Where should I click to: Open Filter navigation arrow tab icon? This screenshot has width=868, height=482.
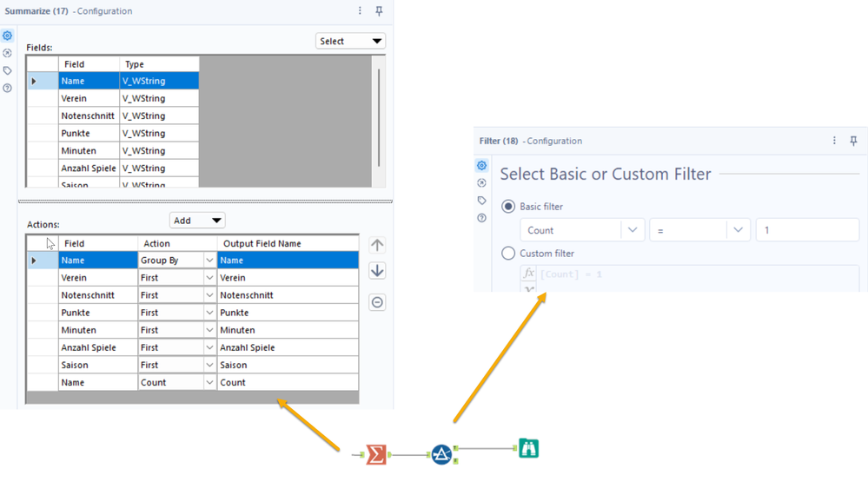481,183
